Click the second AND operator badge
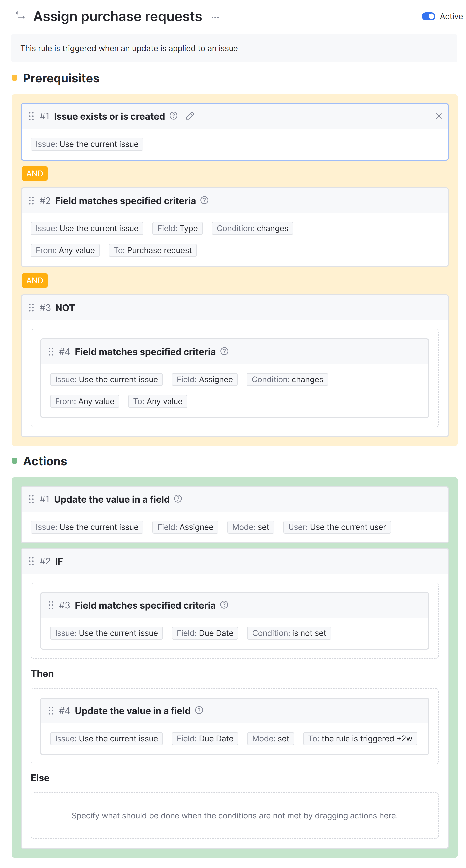466x868 pixels. 35,281
